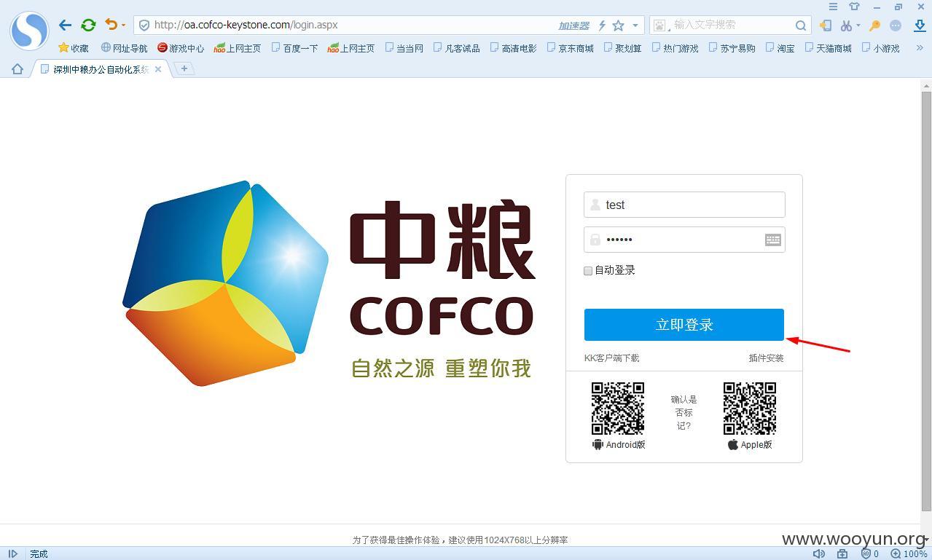The width and height of the screenshot is (932, 560).
Task: Click the site security shield icon
Action: click(x=144, y=25)
